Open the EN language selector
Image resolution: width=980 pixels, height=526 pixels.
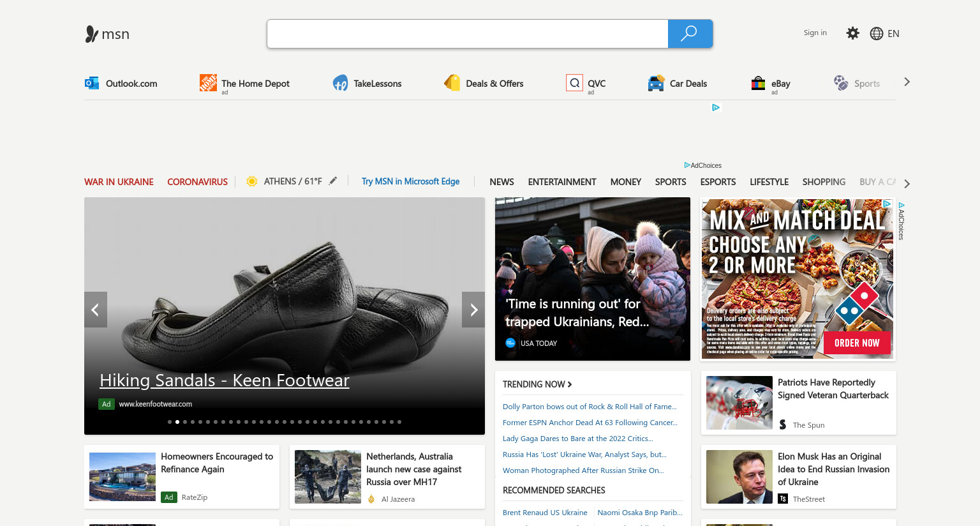click(x=893, y=34)
